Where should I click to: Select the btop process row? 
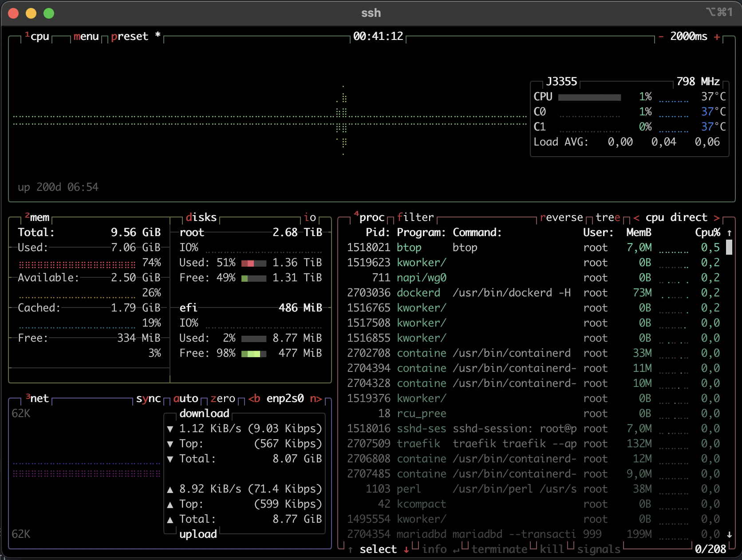[x=534, y=248]
